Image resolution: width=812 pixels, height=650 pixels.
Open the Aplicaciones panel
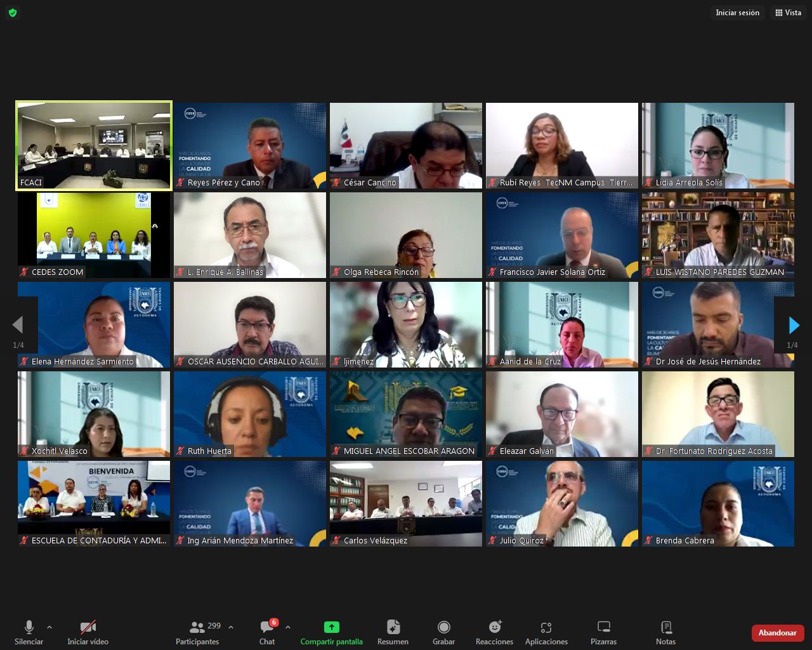[x=546, y=628]
